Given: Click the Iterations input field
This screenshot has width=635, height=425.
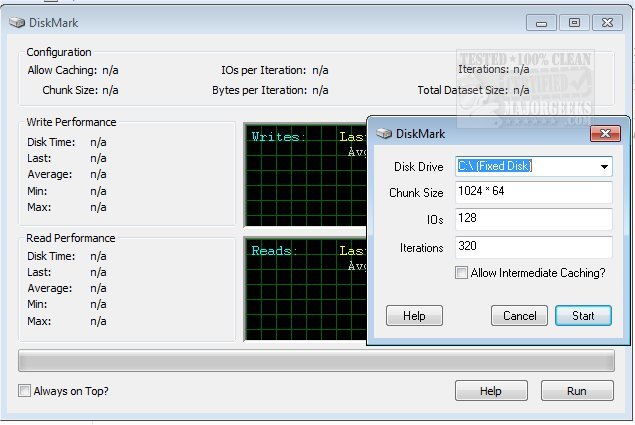Looking at the screenshot, I should [533, 247].
